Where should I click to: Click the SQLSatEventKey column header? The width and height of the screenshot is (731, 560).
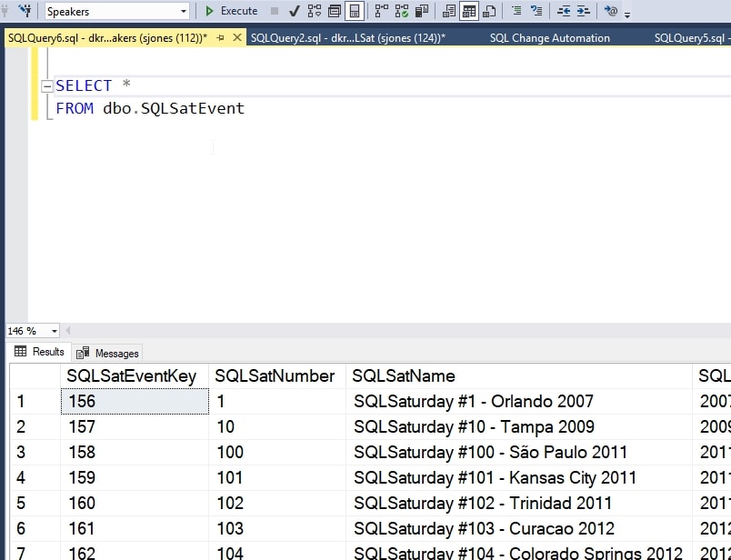point(135,375)
